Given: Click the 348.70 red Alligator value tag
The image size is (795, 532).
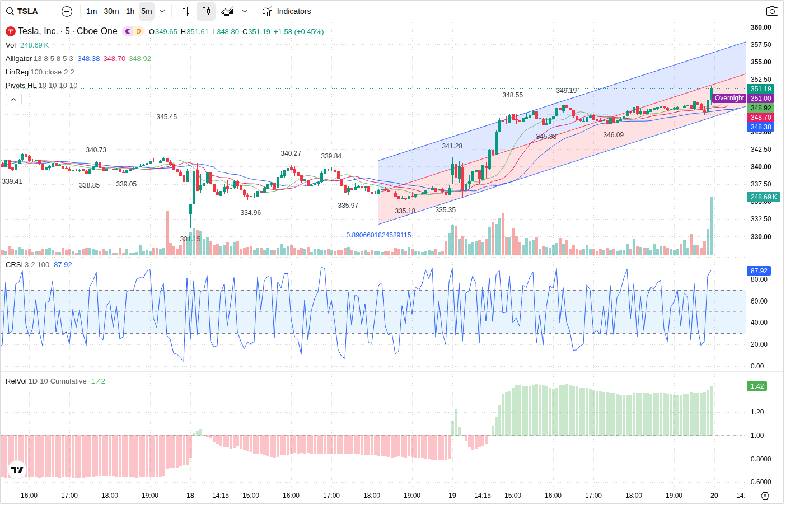Looking at the screenshot, I should pos(761,118).
